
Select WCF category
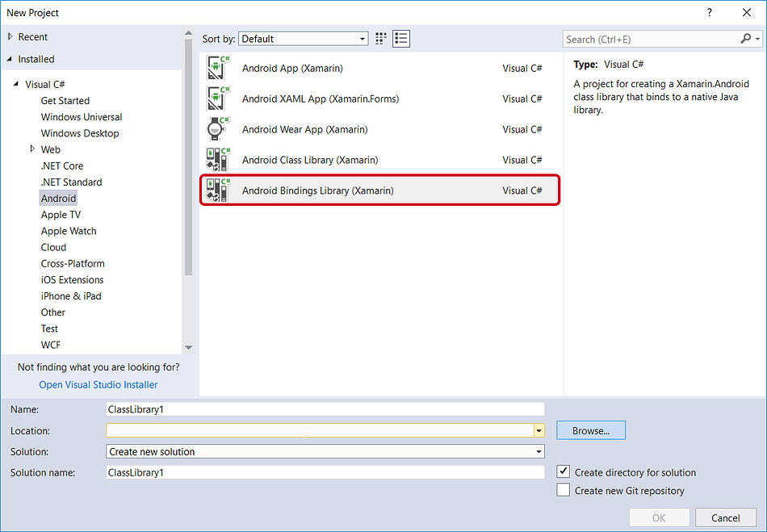pos(50,345)
